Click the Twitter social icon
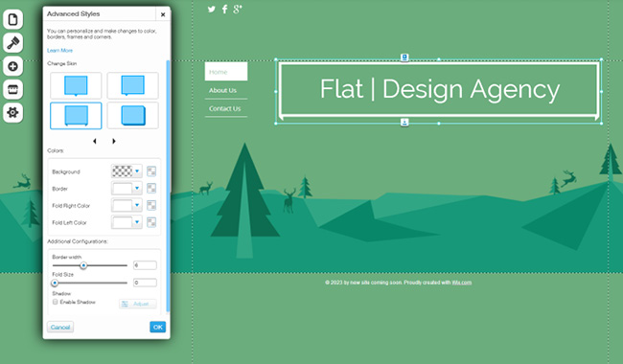Viewport: 623px width, 364px height. [212, 10]
